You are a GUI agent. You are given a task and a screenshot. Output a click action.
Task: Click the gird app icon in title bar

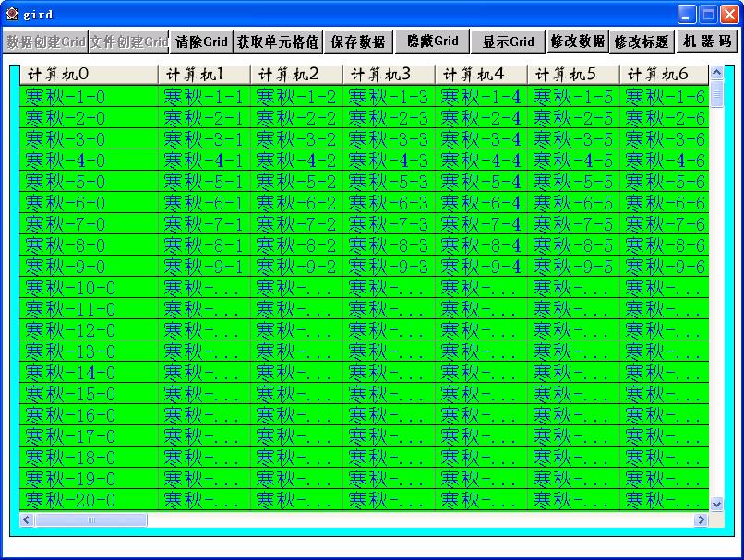(x=12, y=14)
